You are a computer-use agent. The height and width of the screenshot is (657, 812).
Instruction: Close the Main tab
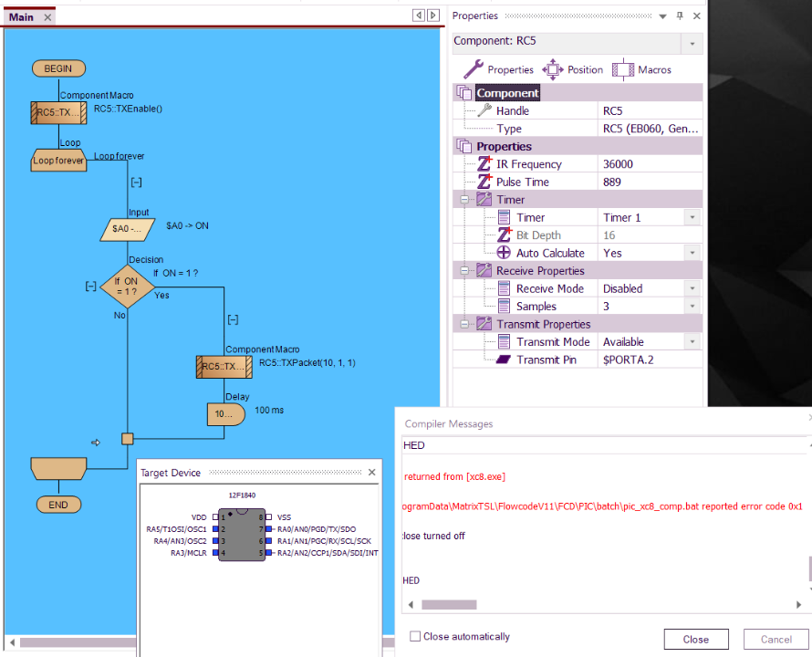click(x=47, y=17)
